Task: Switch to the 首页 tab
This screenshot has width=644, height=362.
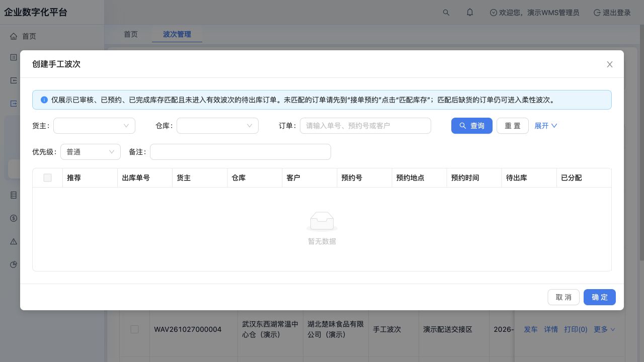Action: click(131, 34)
